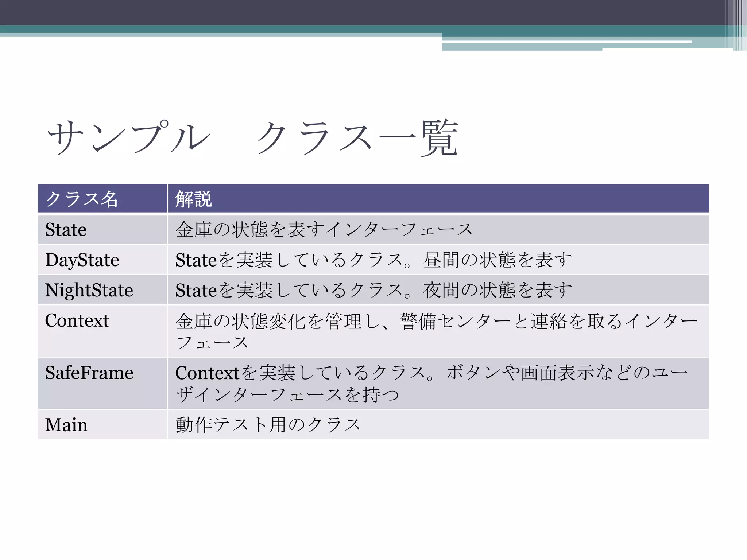Select the DayState class name cell
Viewport: 747px width, 560px height.
pos(102,260)
